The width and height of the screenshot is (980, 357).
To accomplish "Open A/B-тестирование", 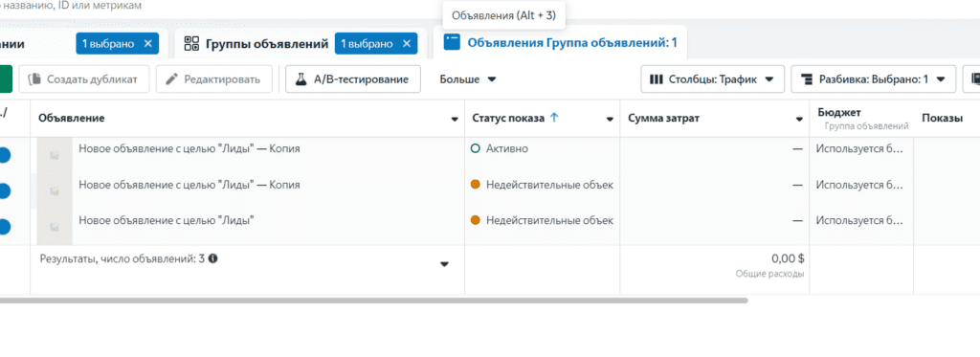I will click(x=353, y=79).
